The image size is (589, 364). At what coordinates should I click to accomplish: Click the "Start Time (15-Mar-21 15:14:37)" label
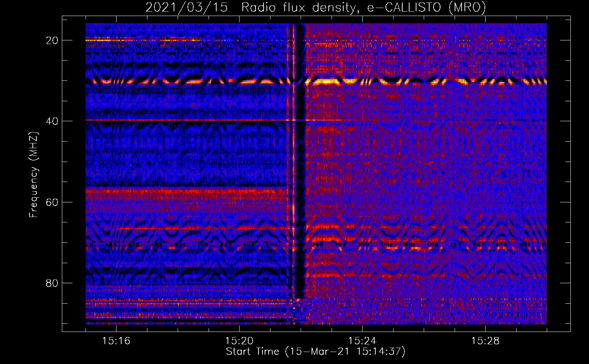tap(316, 352)
